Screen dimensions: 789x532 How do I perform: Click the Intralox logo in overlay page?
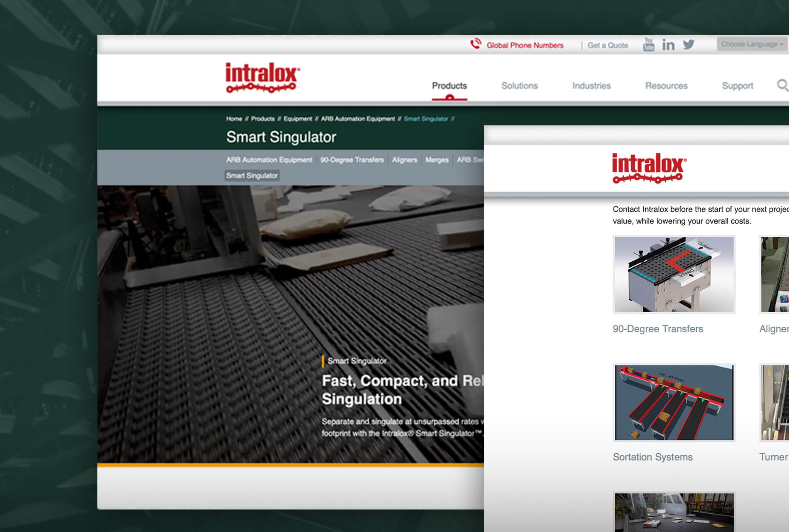pyautogui.click(x=649, y=168)
